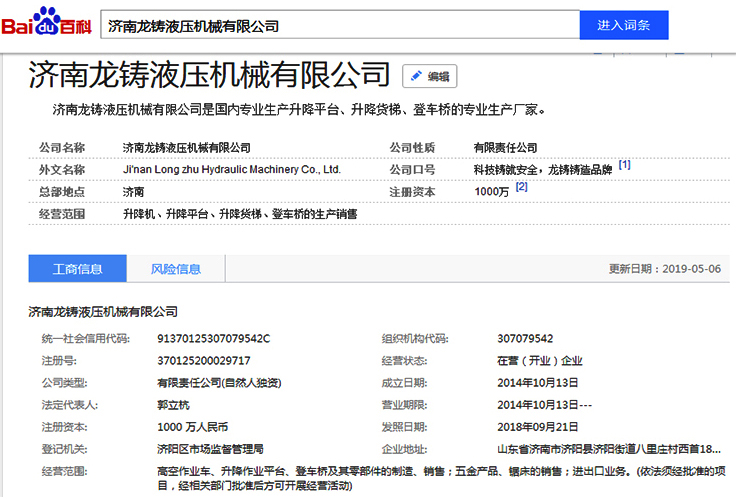
Task: Select the 在营(开业)企业 status value
Action: coord(540,360)
